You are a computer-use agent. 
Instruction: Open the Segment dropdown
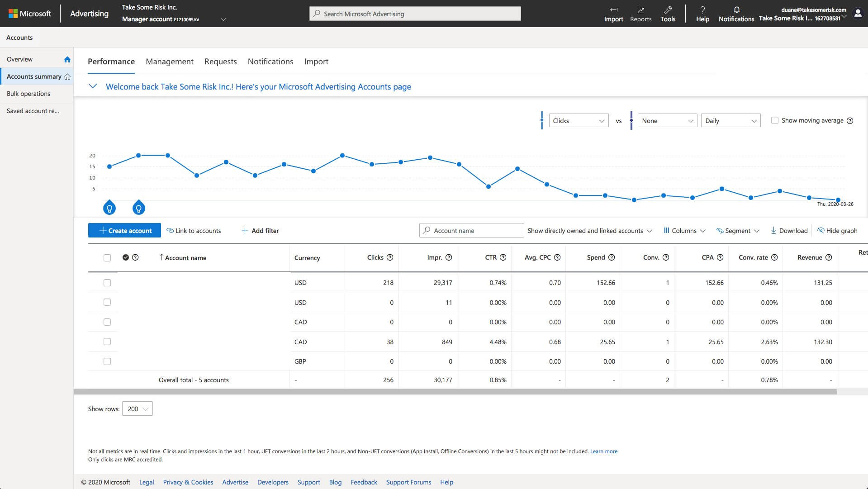pyautogui.click(x=738, y=231)
